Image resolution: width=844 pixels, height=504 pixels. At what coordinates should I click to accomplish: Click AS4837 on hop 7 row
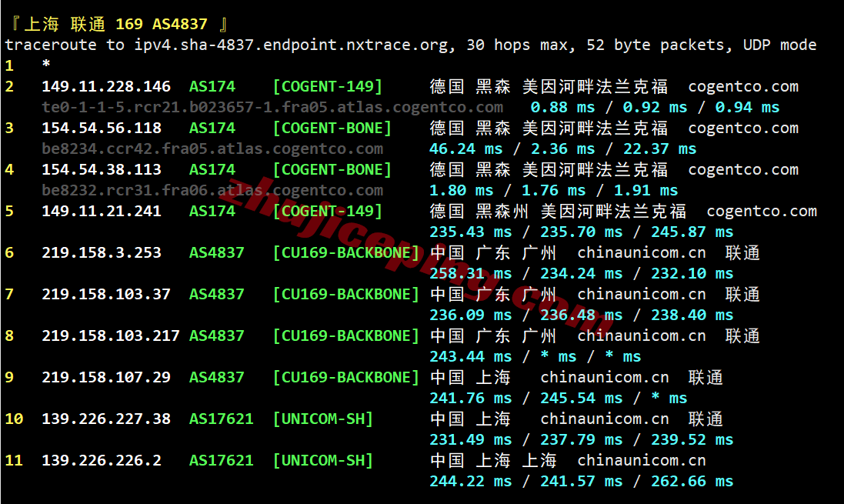[216, 294]
